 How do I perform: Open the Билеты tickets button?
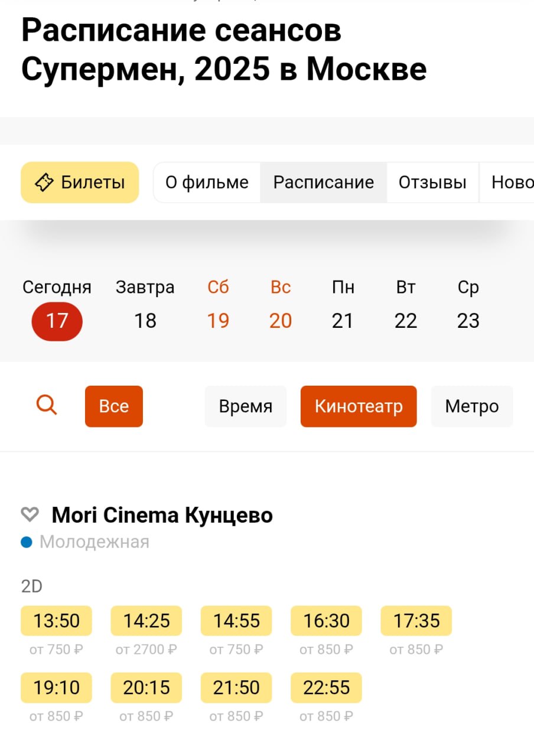click(80, 183)
